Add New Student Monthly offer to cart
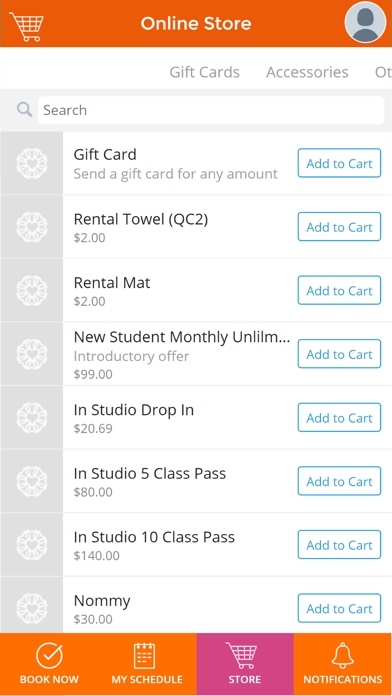 tap(339, 354)
